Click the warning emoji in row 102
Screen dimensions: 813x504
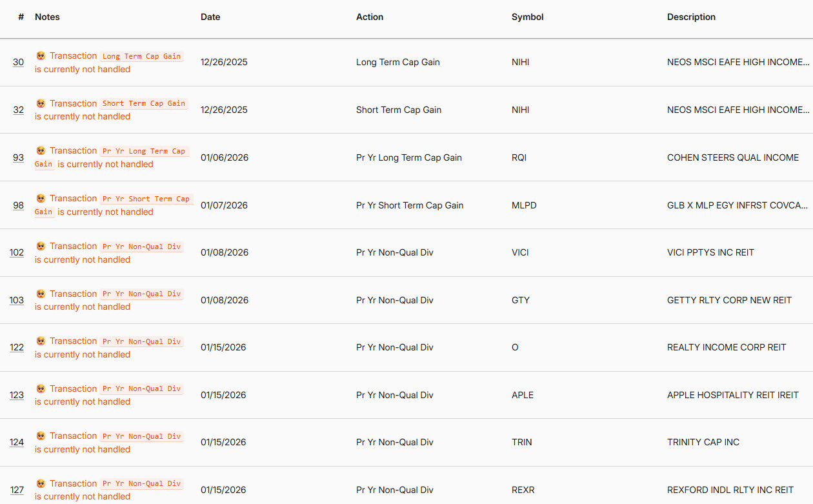pos(41,246)
